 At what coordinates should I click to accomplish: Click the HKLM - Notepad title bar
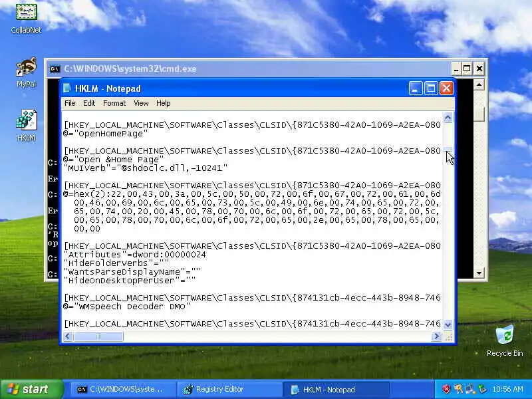click(258, 88)
